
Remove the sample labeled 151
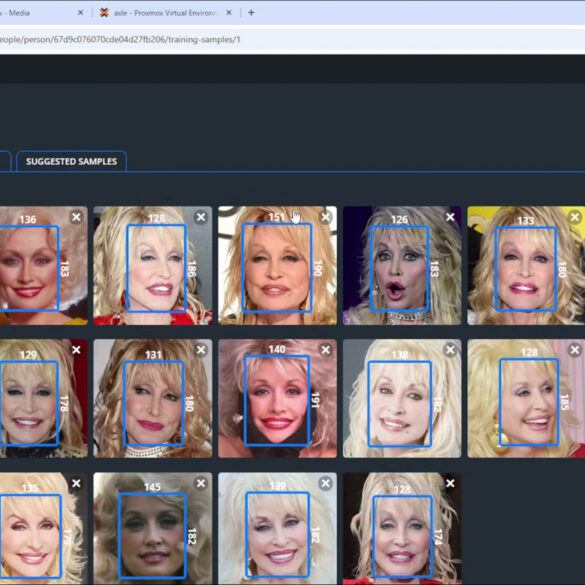point(325,217)
